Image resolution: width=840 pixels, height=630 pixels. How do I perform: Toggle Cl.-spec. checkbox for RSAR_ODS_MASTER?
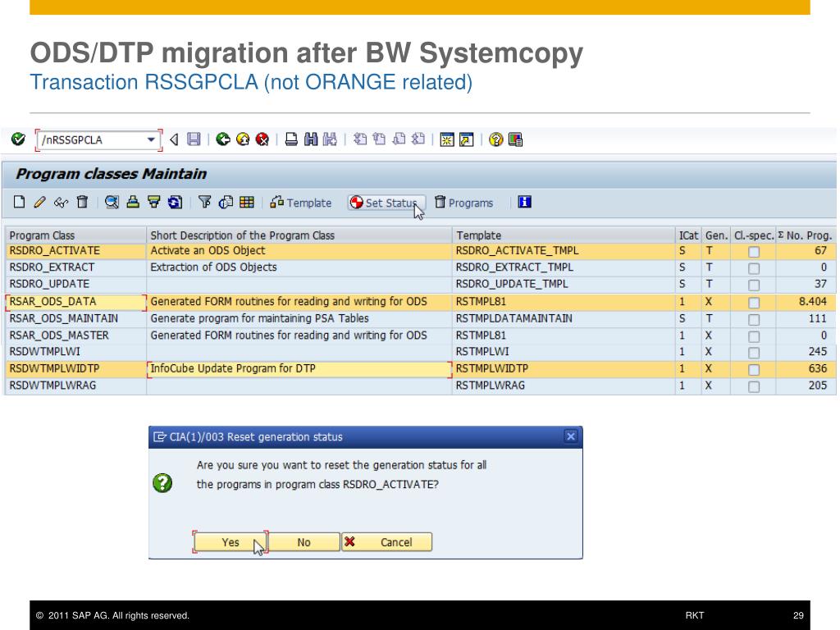[754, 336]
